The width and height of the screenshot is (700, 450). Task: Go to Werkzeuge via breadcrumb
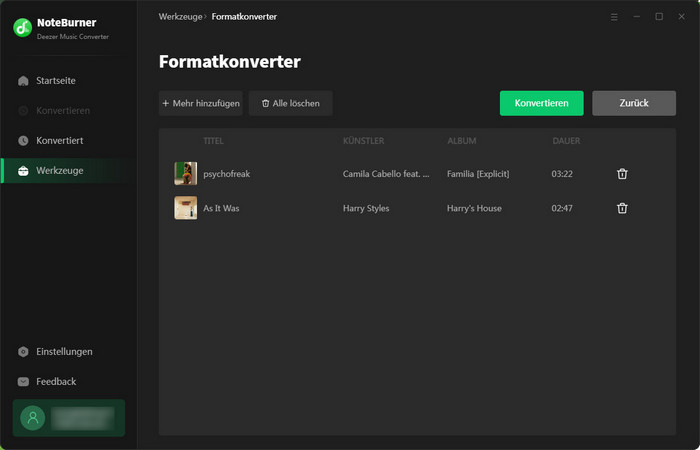click(x=180, y=17)
